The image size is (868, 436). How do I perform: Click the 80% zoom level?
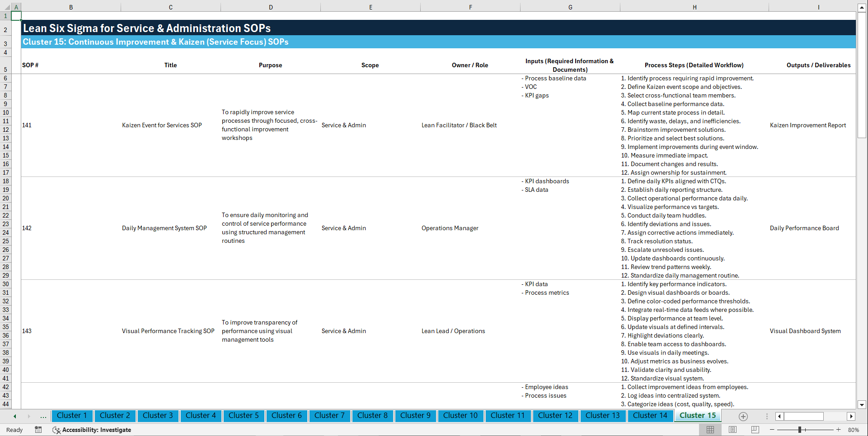click(854, 430)
